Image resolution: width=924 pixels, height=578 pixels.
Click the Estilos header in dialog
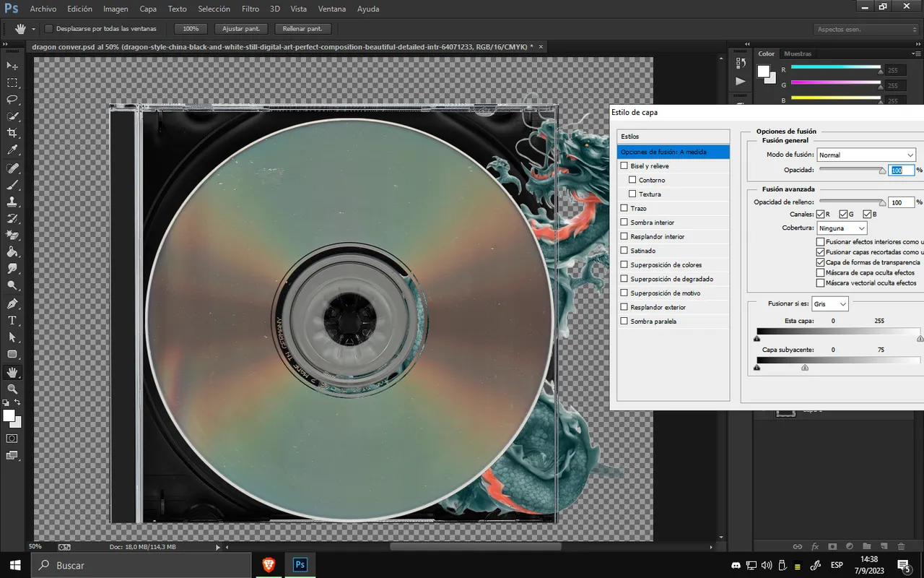coord(674,137)
